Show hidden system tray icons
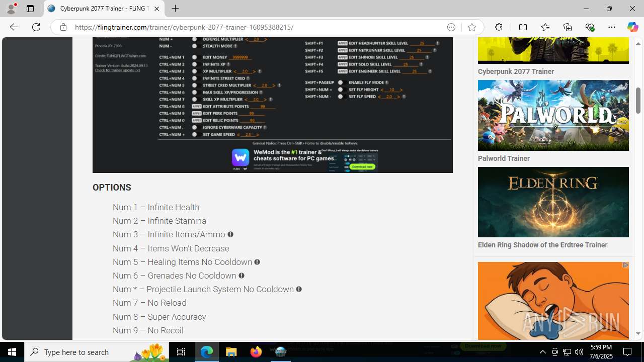Viewport: 644px width, 362px height. (542, 352)
